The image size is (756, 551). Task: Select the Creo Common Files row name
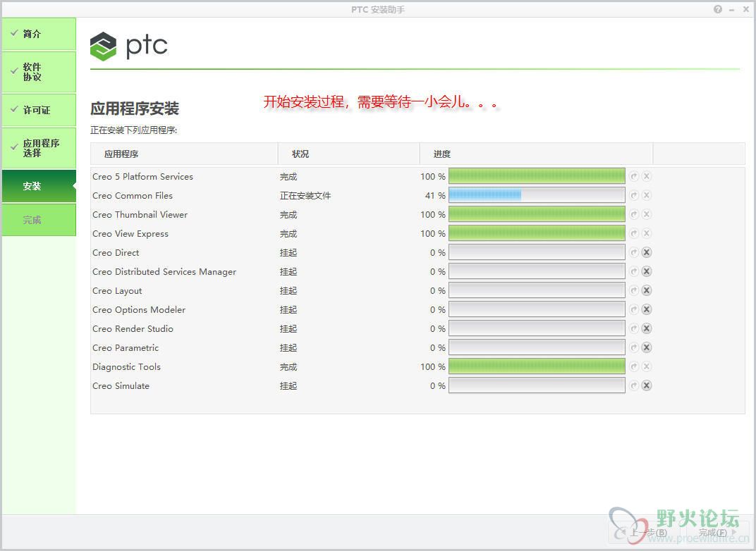coord(133,196)
